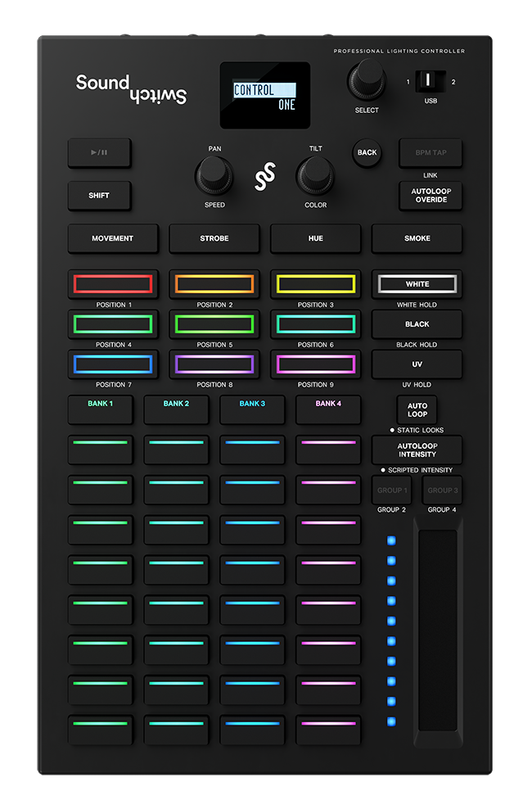The height and width of the screenshot is (809, 532).
Task: Tap the play/pause button
Action: point(100,153)
